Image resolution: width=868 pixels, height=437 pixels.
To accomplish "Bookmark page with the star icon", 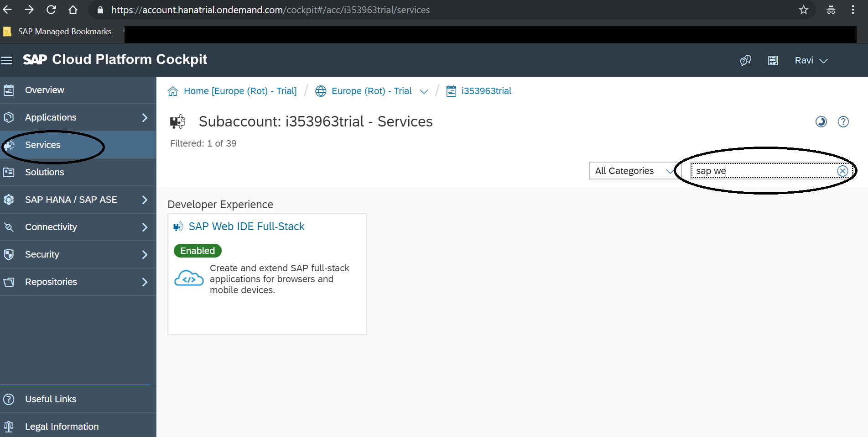I will click(x=804, y=10).
